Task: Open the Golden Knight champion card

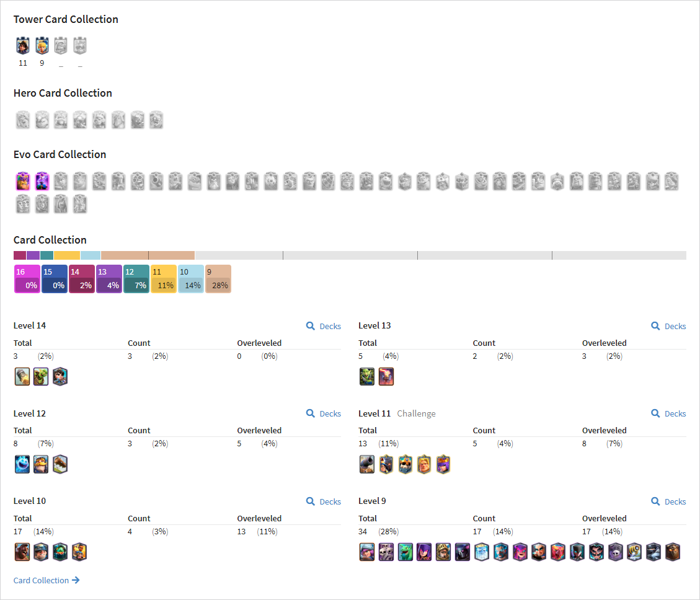Action: [x=424, y=464]
